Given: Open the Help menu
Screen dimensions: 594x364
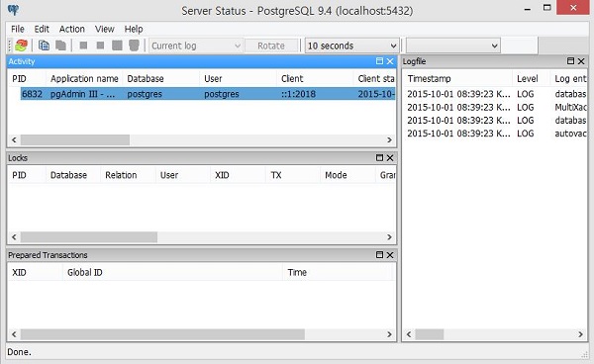Looking at the screenshot, I should coord(134,29).
